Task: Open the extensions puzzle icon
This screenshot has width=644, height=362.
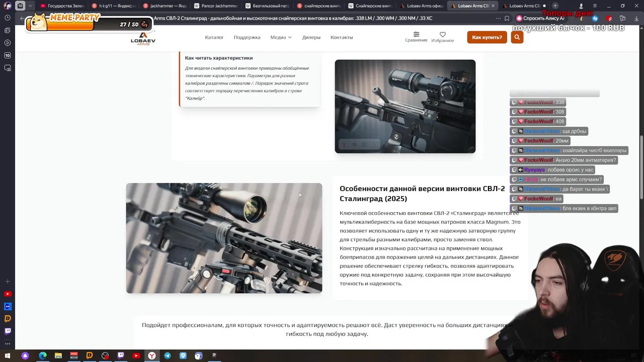Action: [622, 19]
